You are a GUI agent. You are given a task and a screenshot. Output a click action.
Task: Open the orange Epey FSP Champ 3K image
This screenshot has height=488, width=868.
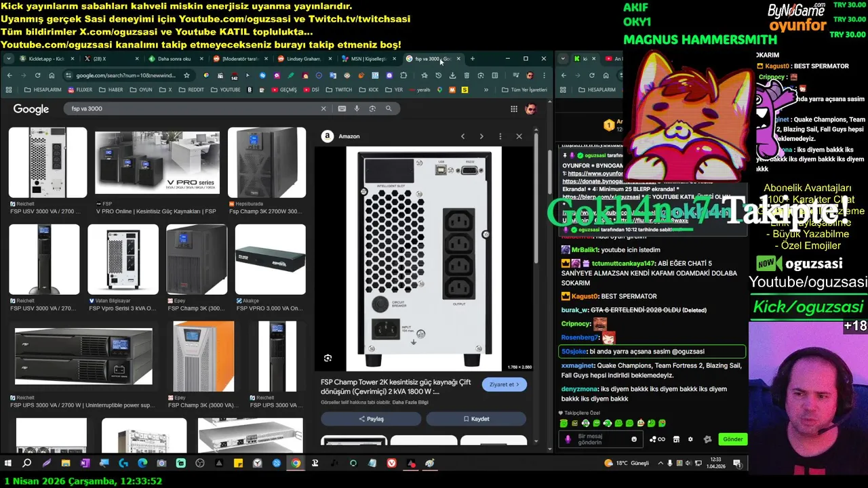pos(203,357)
